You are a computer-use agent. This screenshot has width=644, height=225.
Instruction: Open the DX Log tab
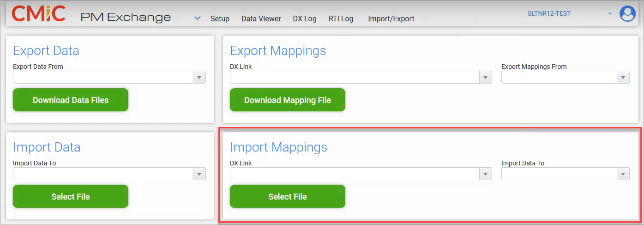[305, 19]
